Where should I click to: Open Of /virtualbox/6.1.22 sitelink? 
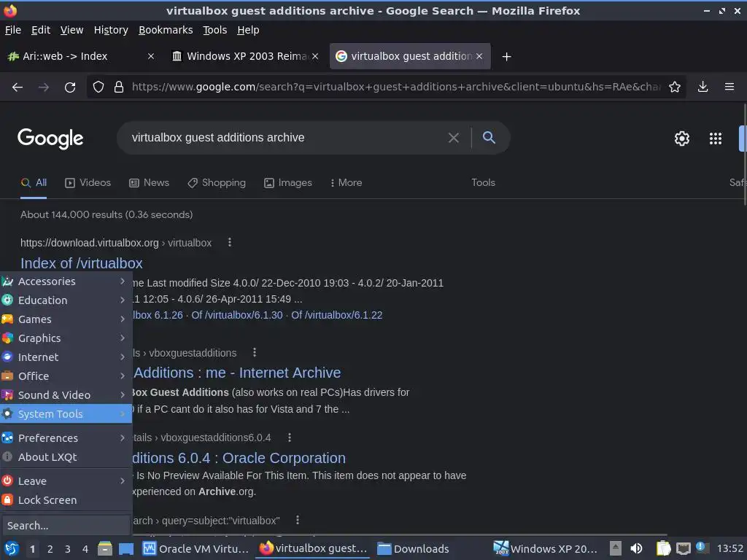point(337,315)
